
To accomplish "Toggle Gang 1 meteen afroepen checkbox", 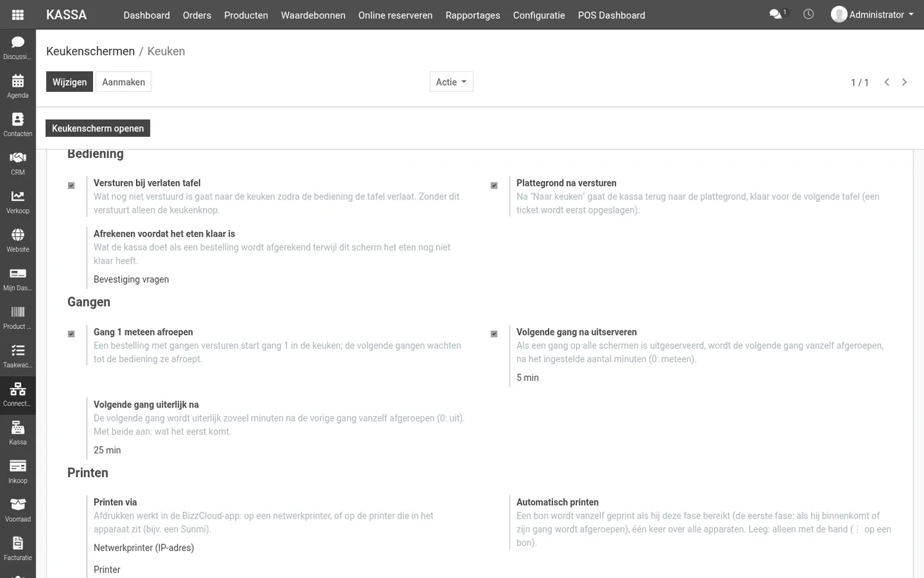I will [71, 334].
